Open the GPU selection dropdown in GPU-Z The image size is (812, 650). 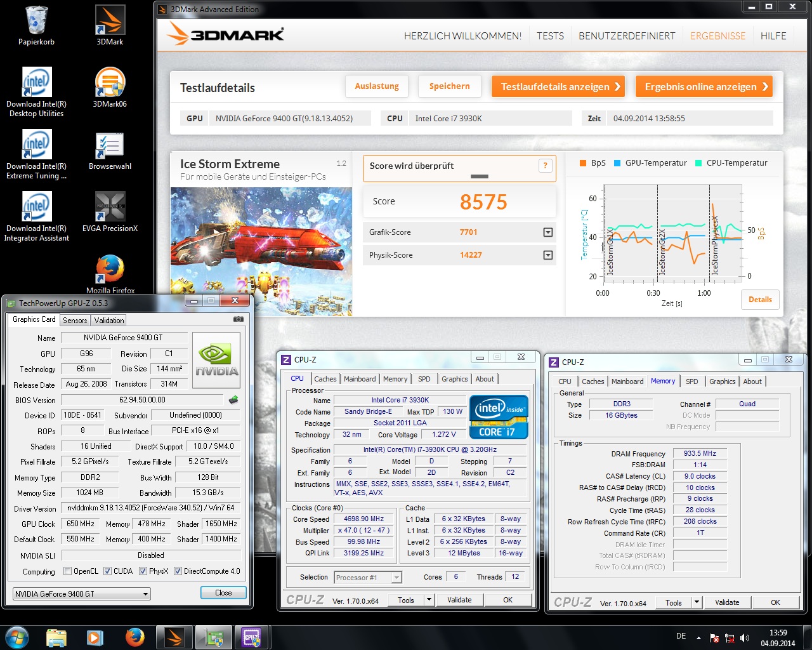click(x=82, y=594)
